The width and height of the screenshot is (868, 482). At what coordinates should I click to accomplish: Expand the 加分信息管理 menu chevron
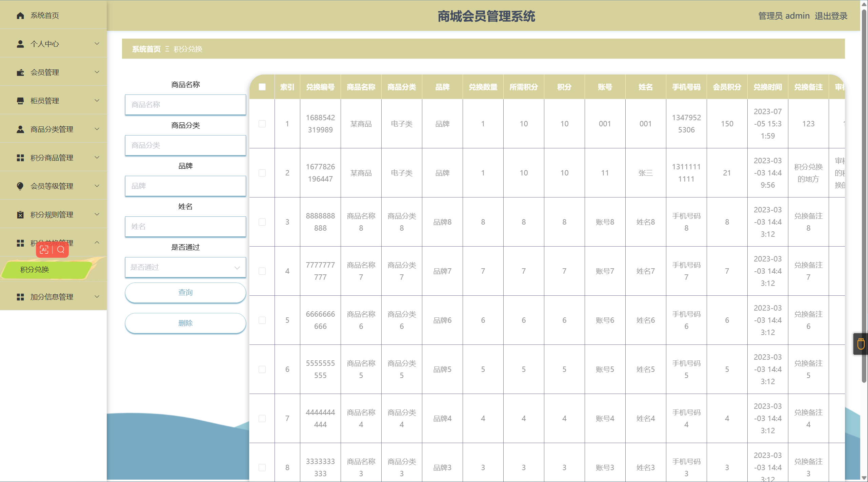tap(97, 297)
